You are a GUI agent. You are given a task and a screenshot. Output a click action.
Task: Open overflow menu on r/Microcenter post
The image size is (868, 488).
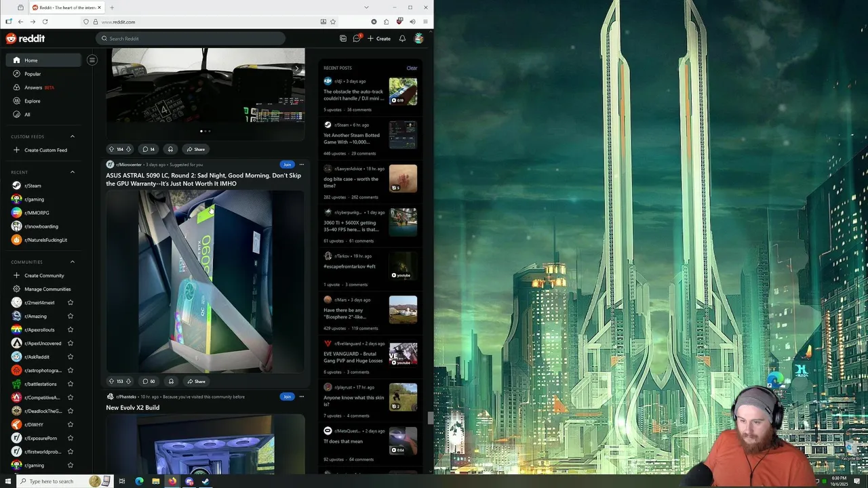pyautogui.click(x=302, y=165)
